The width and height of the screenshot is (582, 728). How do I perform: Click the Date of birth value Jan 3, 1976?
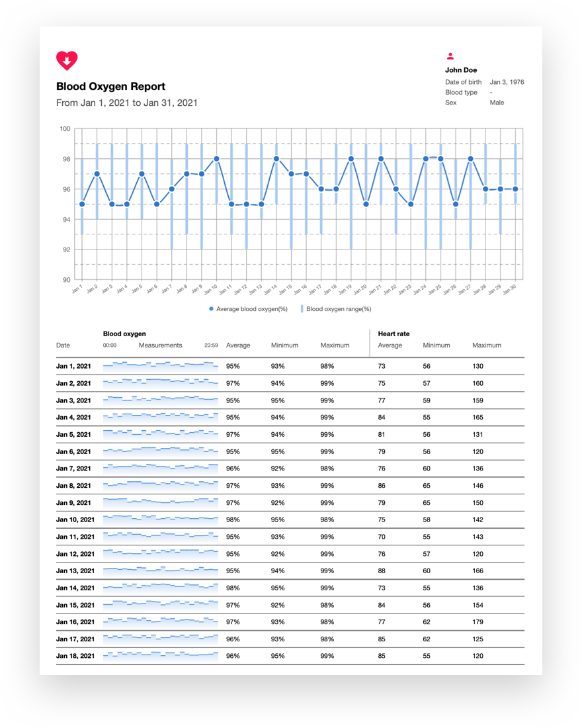point(507,82)
